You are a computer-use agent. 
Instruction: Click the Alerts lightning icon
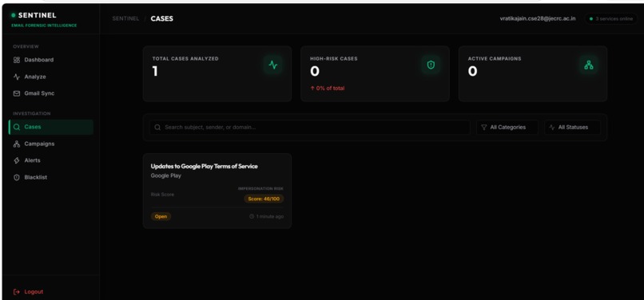(x=17, y=160)
